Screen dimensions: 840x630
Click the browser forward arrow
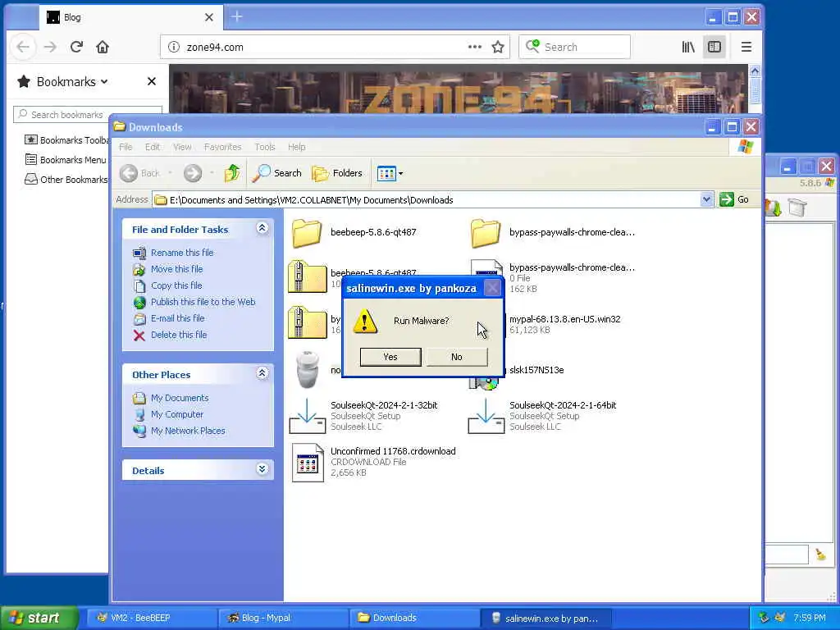pyautogui.click(x=50, y=47)
